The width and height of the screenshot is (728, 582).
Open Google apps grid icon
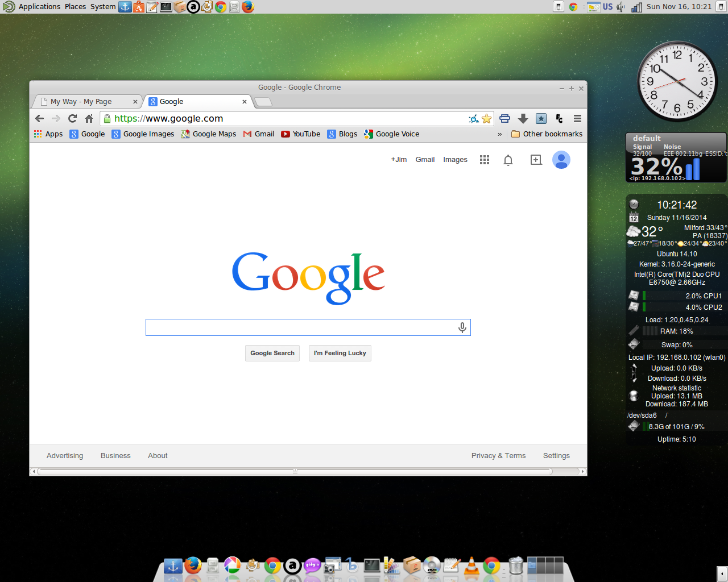click(x=485, y=160)
